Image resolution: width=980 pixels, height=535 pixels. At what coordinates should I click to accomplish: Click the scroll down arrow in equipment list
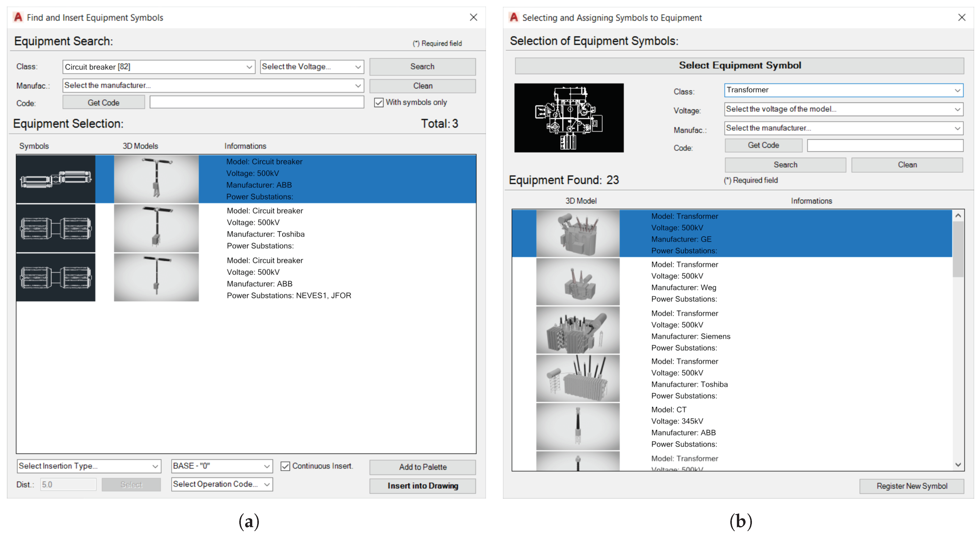coord(958,465)
